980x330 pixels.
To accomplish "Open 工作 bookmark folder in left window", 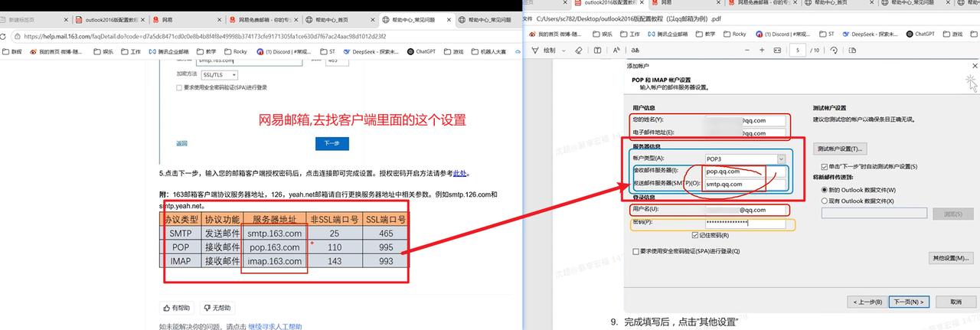I will click(130, 52).
